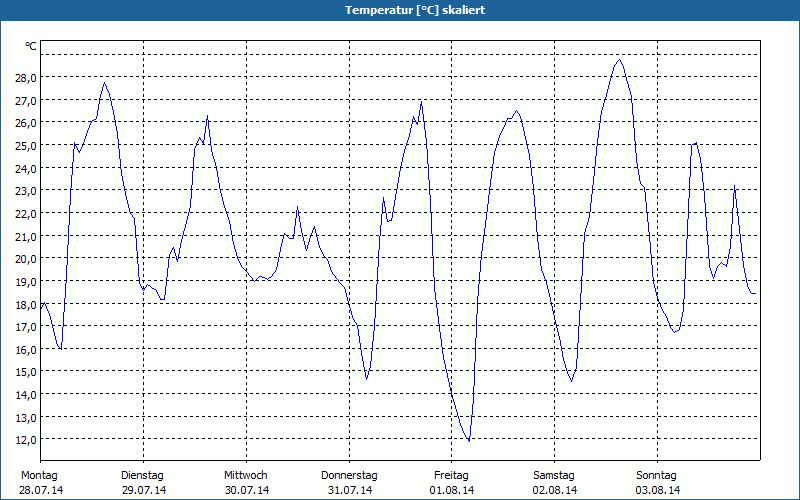
Task: Click the date 30.07.14
Action: click(x=247, y=491)
